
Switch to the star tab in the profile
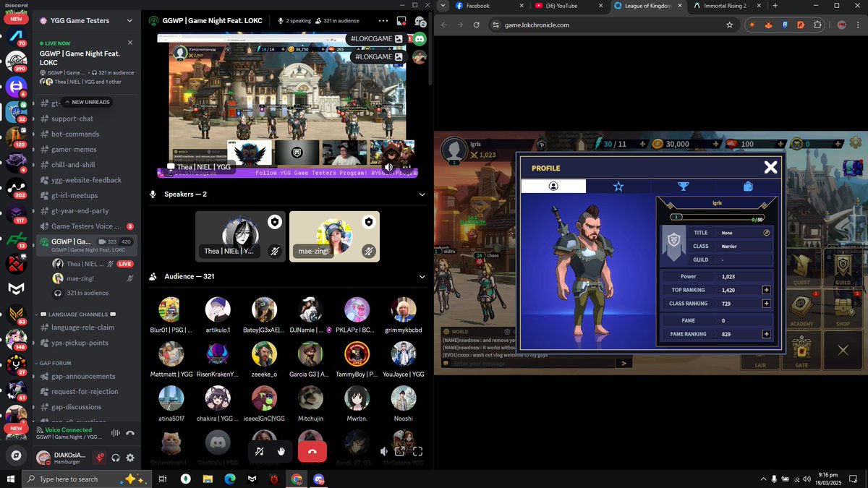click(x=618, y=187)
